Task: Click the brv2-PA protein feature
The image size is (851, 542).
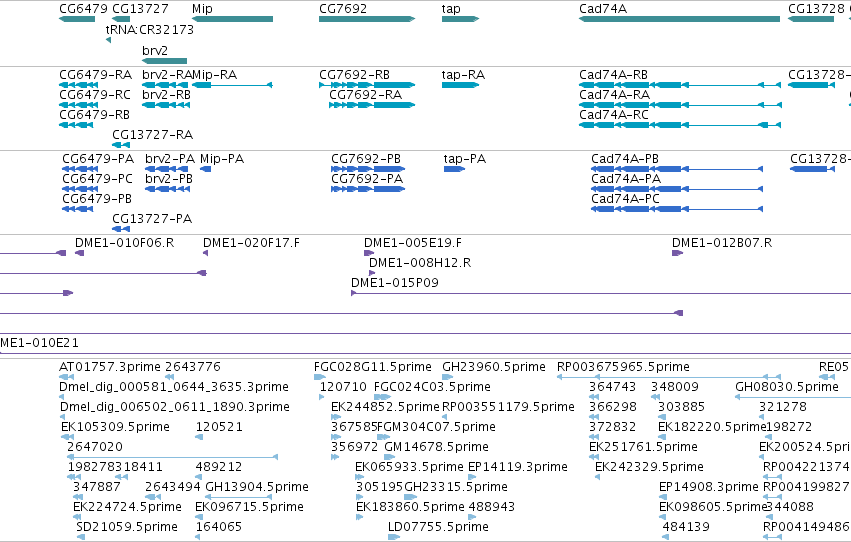Action: (x=167, y=169)
